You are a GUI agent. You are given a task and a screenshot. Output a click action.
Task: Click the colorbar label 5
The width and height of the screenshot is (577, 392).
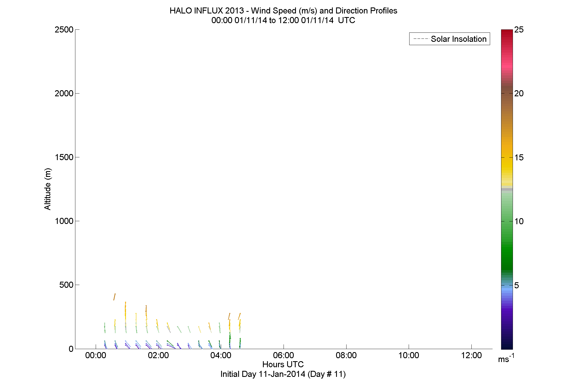tap(517, 286)
